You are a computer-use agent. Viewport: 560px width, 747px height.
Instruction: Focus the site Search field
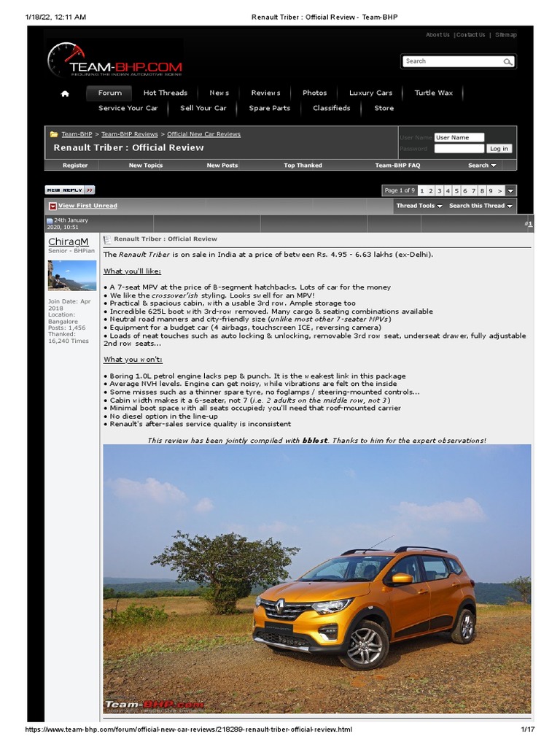452,61
